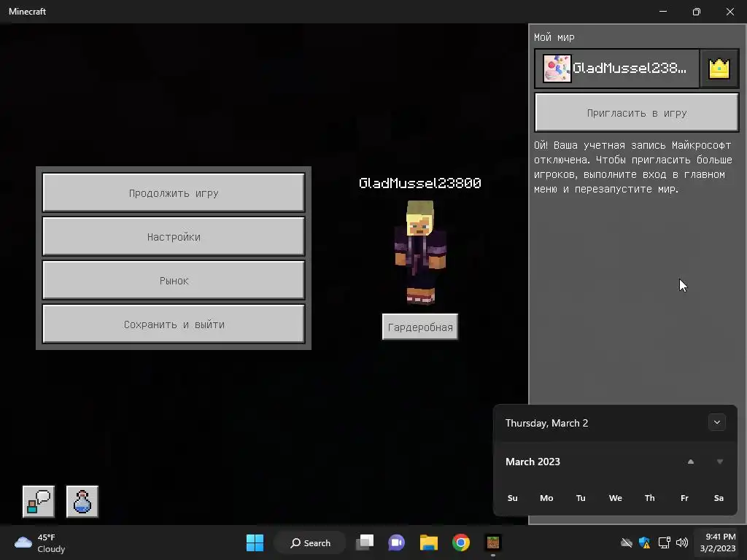This screenshot has width=747, height=560.
Task: Click the Продолжить игру button
Action: (174, 192)
